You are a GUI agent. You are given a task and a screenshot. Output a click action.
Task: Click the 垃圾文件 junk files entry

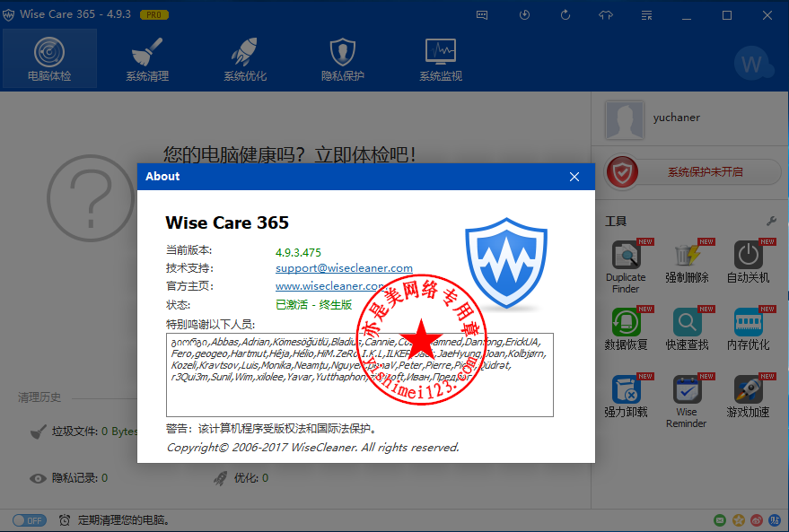pos(83,432)
